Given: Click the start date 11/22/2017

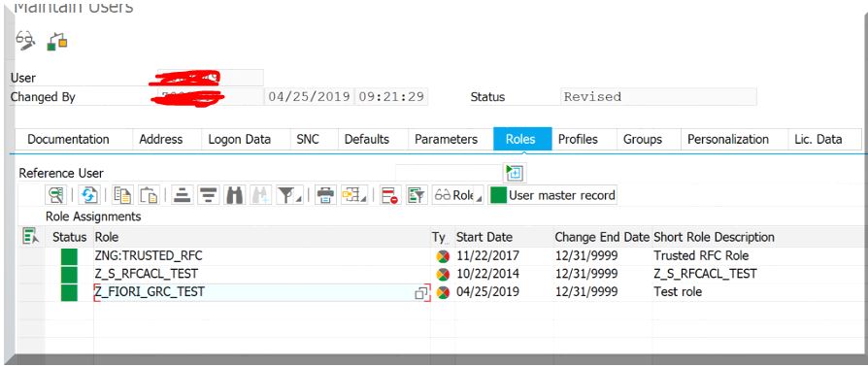Looking at the screenshot, I should coord(488,256).
